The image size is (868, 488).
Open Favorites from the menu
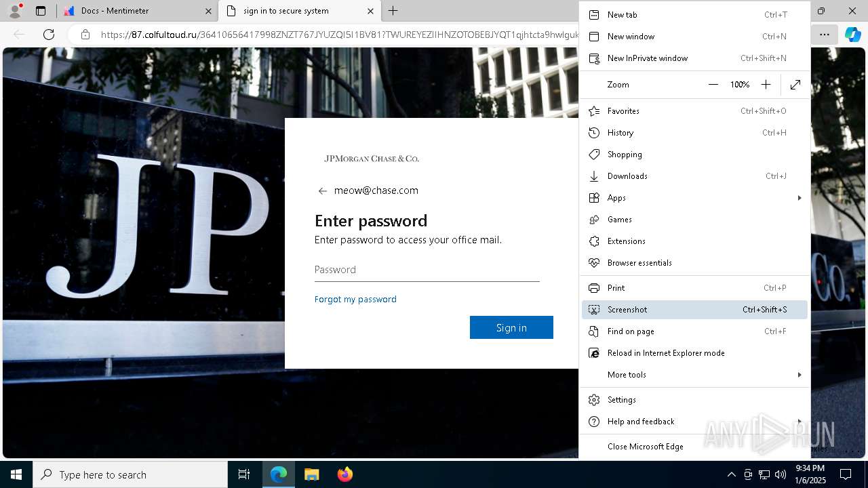click(694, 111)
